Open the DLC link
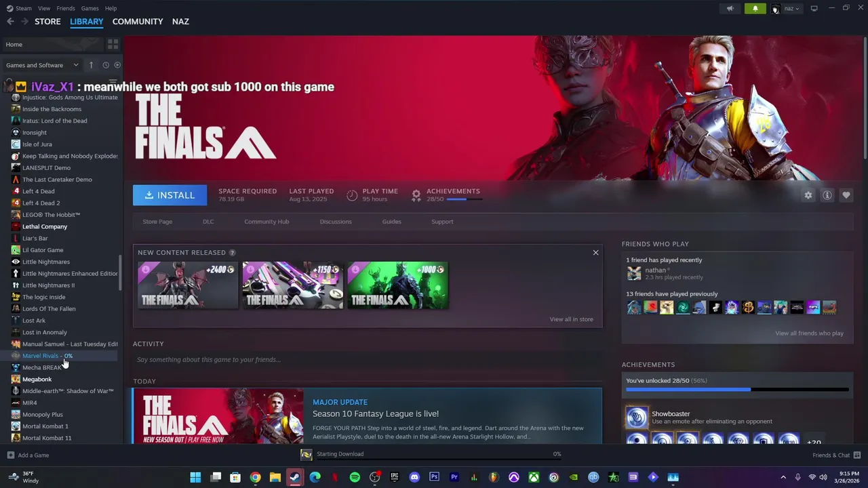Viewport: 868px width, 488px height. click(208, 222)
